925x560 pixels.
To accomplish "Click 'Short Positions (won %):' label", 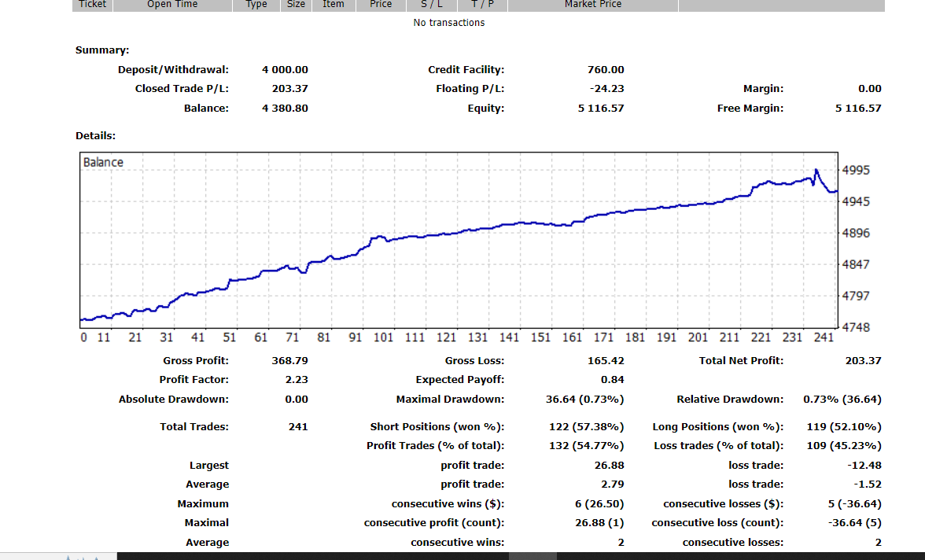I will [x=437, y=426].
